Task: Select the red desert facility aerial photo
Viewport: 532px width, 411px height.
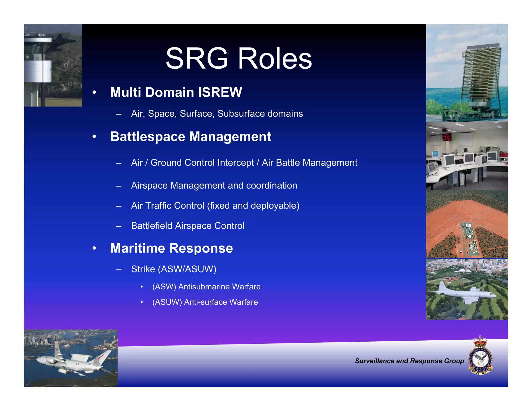Action: [x=467, y=224]
